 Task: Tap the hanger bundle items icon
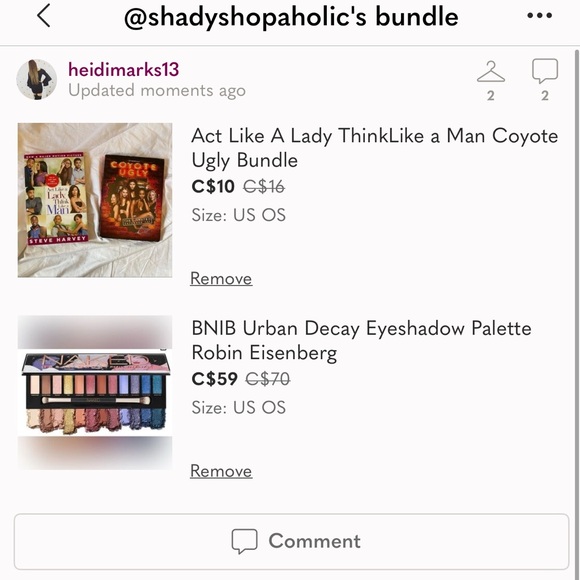point(491,71)
